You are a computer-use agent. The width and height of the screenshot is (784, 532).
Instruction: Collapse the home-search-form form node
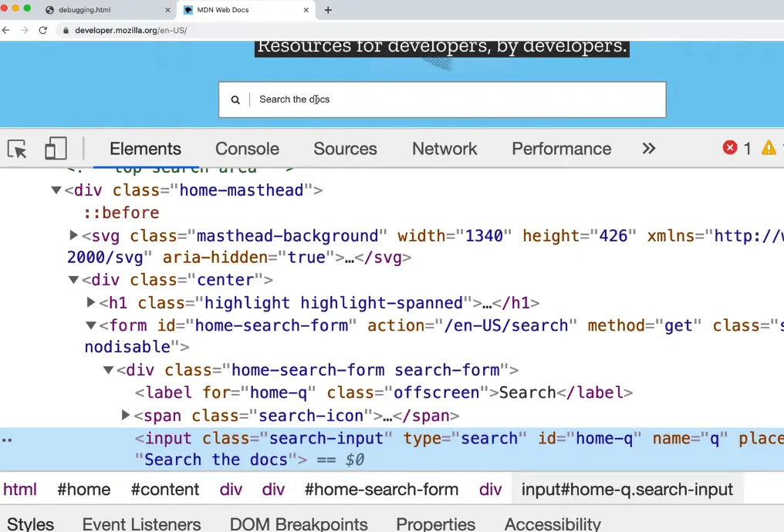pyautogui.click(x=91, y=326)
